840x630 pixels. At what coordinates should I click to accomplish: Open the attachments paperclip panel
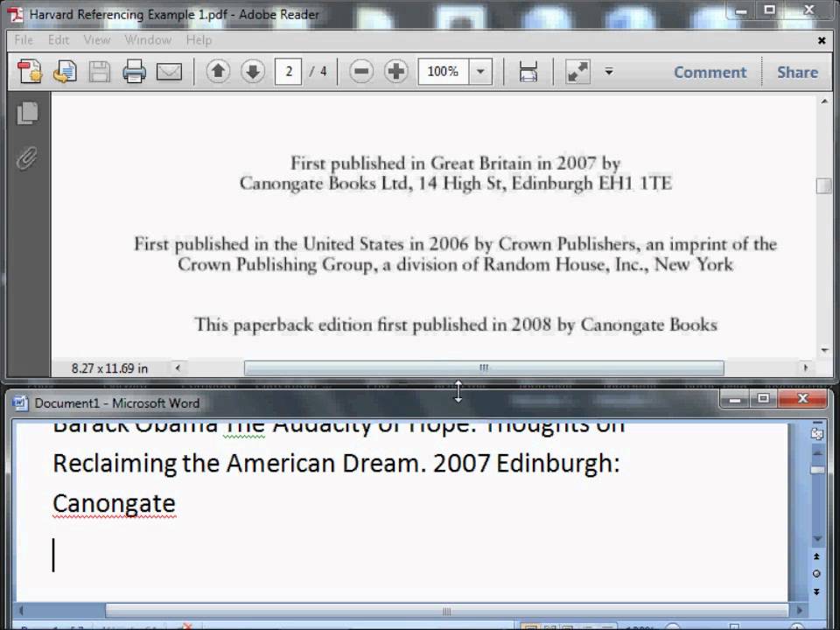tap(27, 158)
